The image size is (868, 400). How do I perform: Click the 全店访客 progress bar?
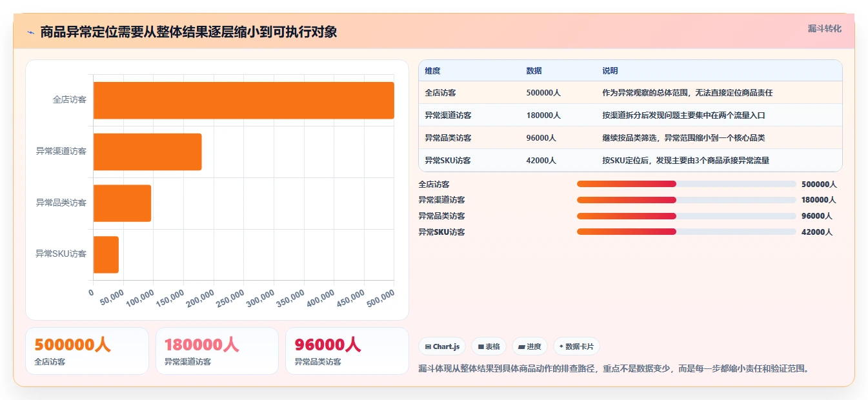pyautogui.click(x=687, y=184)
